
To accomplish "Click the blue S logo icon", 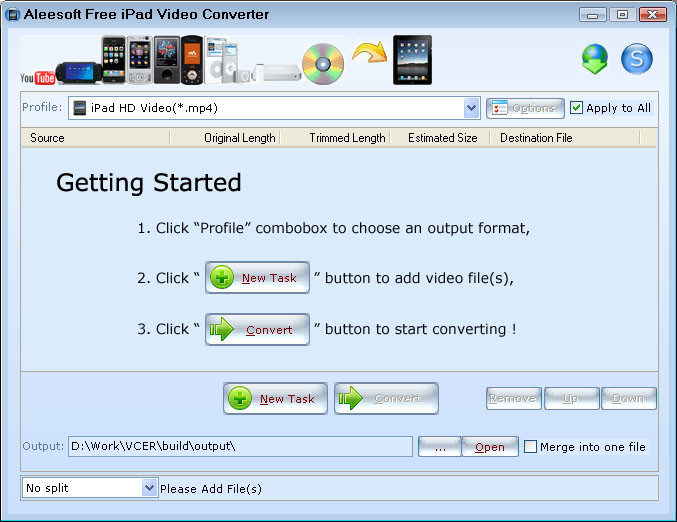I will coord(636,58).
